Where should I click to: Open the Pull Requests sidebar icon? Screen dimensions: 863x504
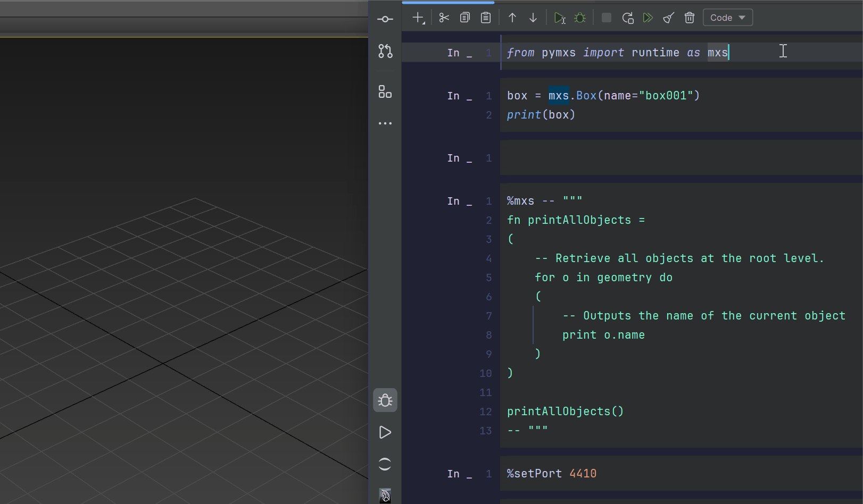pyautogui.click(x=385, y=51)
